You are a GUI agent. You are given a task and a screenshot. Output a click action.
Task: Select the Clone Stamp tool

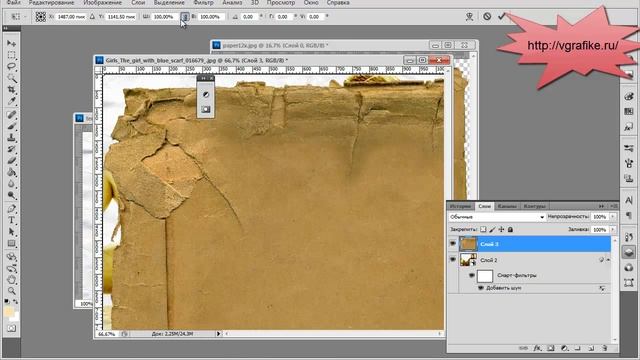click(11, 138)
